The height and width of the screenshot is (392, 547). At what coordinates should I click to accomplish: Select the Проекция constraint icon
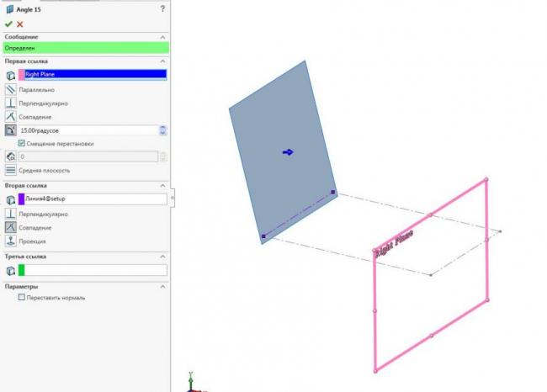[x=11, y=241]
